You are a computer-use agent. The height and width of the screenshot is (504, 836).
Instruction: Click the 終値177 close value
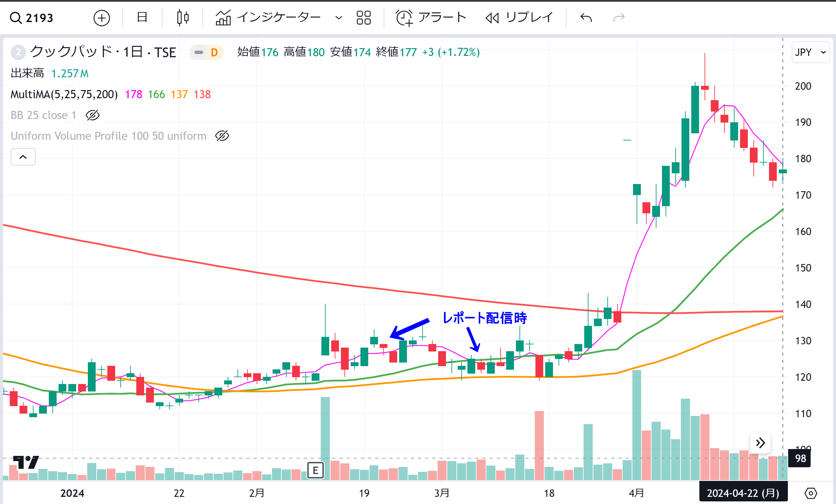tap(396, 52)
